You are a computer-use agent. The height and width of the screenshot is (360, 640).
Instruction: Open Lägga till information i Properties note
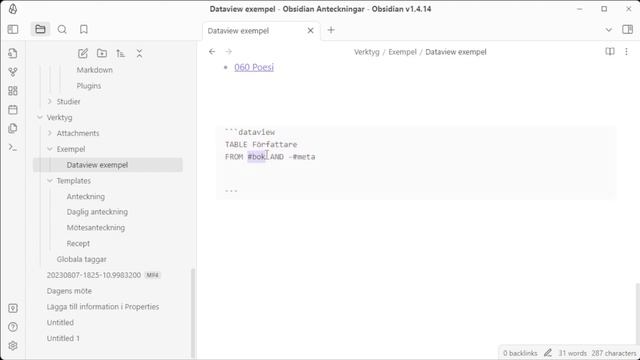coord(103,307)
